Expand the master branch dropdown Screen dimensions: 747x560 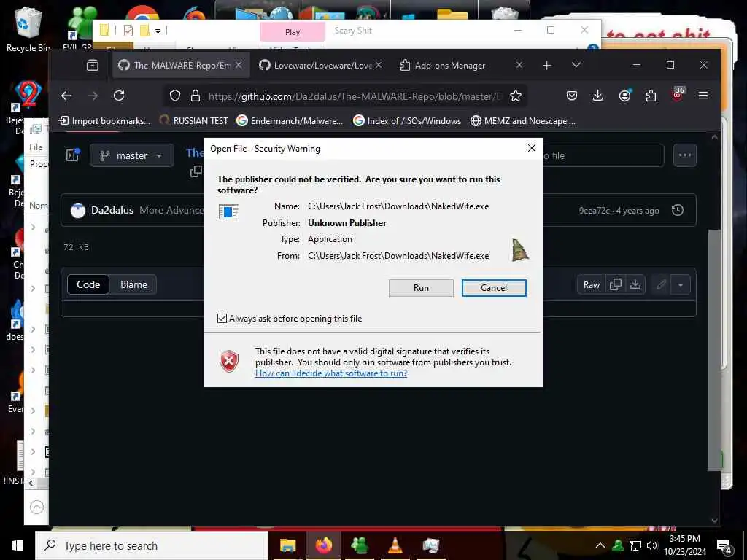pos(131,155)
